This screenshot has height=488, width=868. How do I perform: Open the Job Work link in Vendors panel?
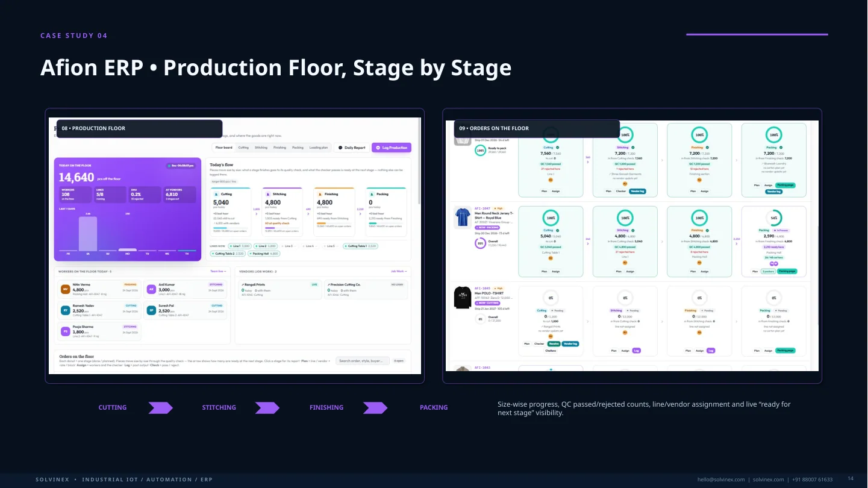398,272
